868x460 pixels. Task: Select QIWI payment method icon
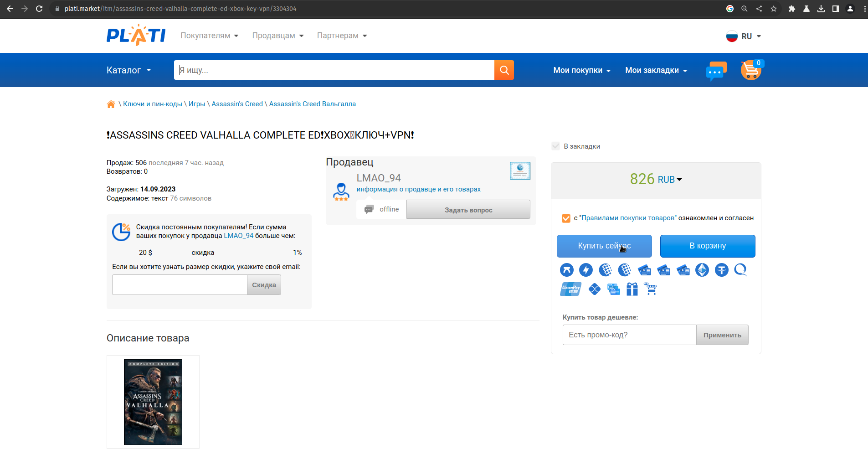741,270
